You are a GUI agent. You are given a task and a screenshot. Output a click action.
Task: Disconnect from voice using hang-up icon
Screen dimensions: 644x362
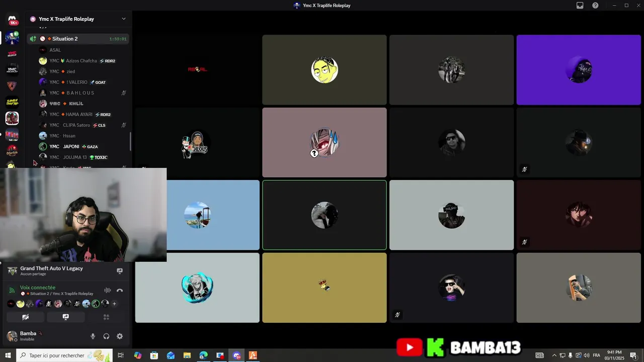point(120,290)
